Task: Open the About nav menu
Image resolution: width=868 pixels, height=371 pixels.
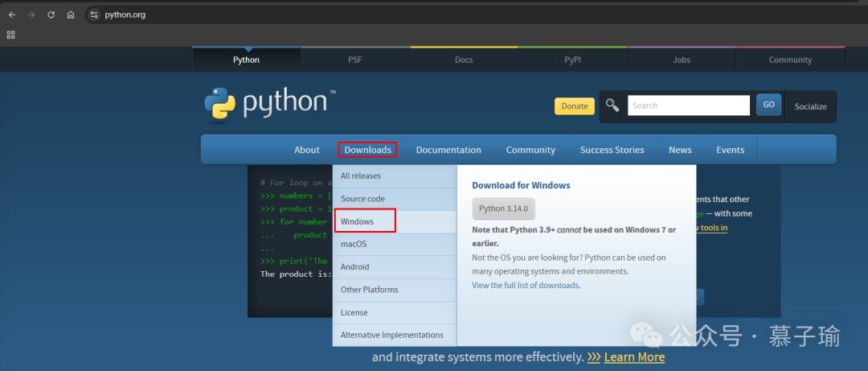Action: [x=307, y=150]
